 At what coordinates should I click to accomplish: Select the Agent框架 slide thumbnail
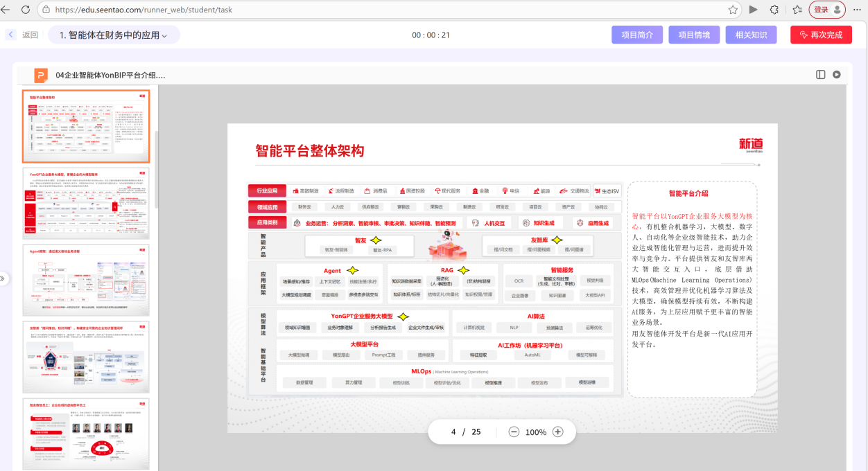click(x=86, y=280)
